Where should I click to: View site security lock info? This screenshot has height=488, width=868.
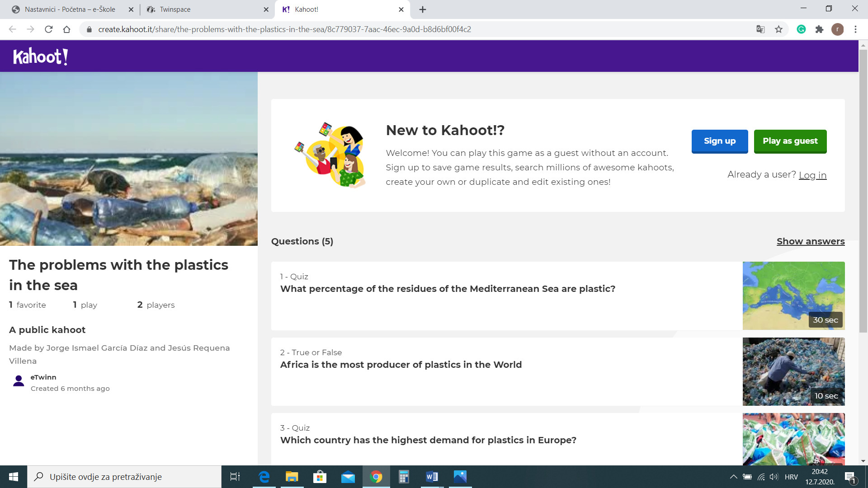89,29
